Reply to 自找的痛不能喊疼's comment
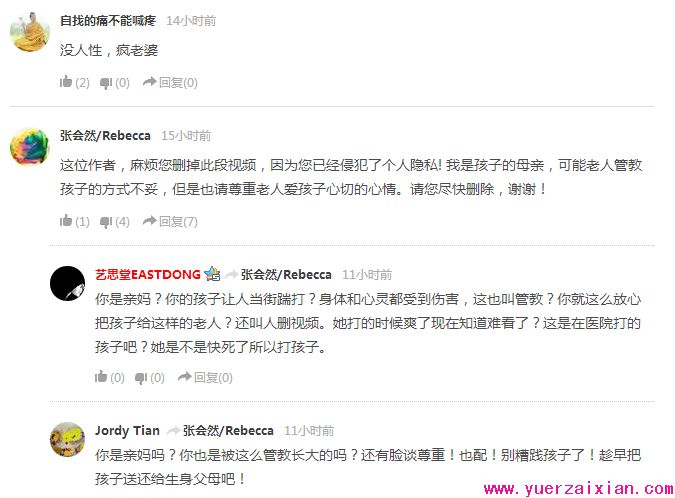This screenshot has height=498, width=675. pos(170,82)
